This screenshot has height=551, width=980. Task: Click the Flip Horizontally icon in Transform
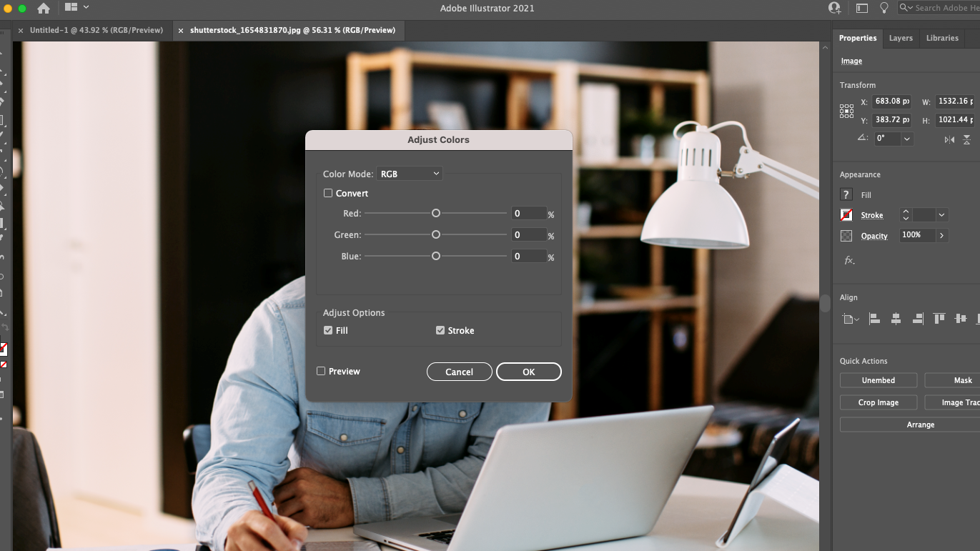click(949, 139)
